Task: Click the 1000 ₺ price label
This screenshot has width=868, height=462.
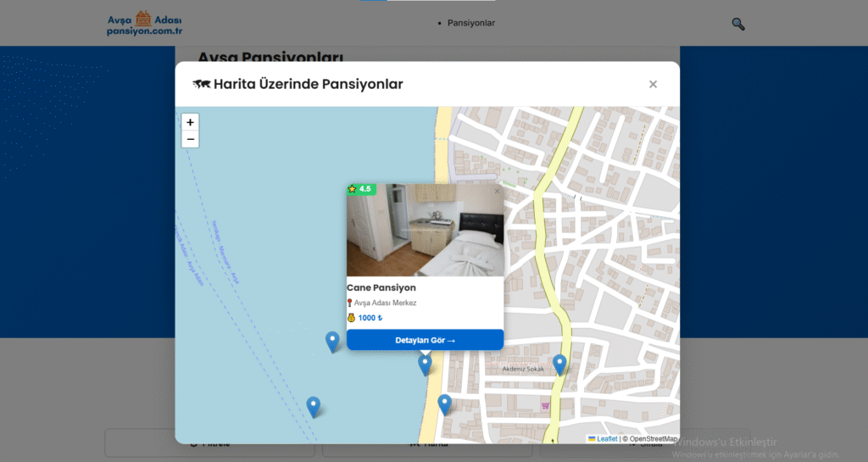Action: click(x=370, y=318)
